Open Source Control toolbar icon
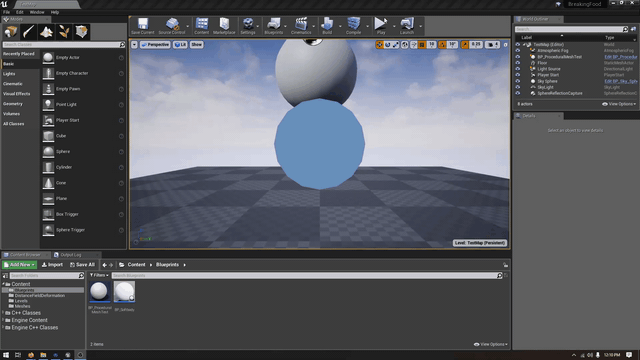Screen dimensions: 640x360 click(x=172, y=26)
